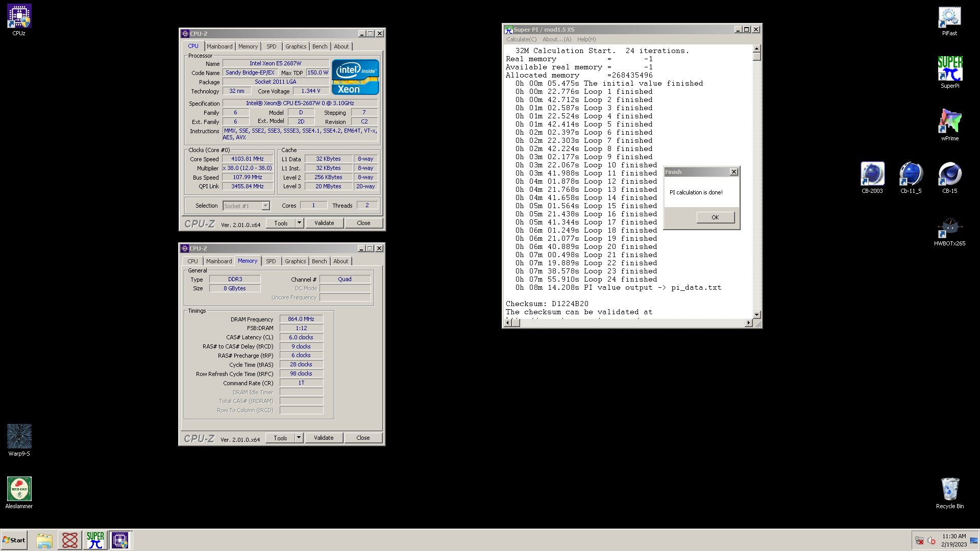The image size is (980, 551).
Task: Select the Bench tab in upper CPU-Z
Action: point(320,46)
